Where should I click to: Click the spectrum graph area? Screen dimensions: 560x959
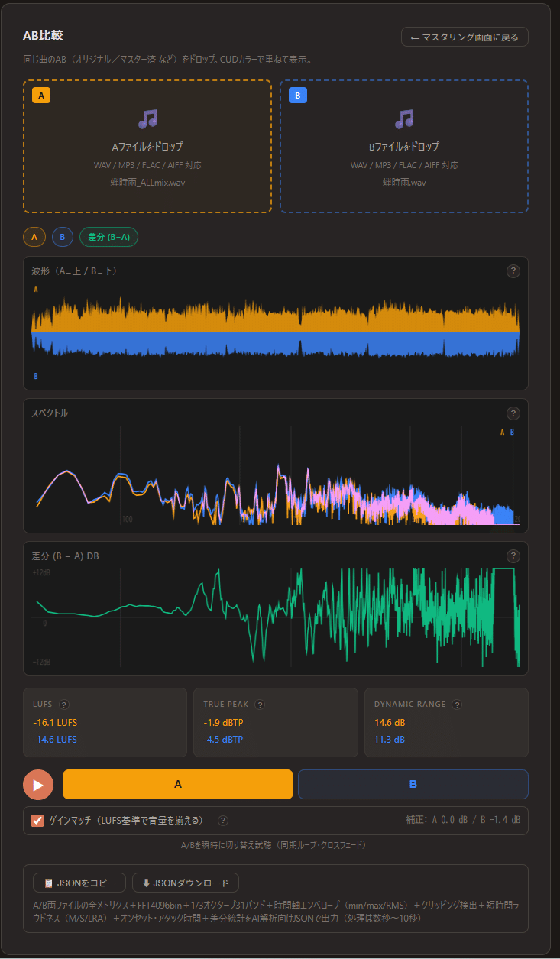coord(276,475)
